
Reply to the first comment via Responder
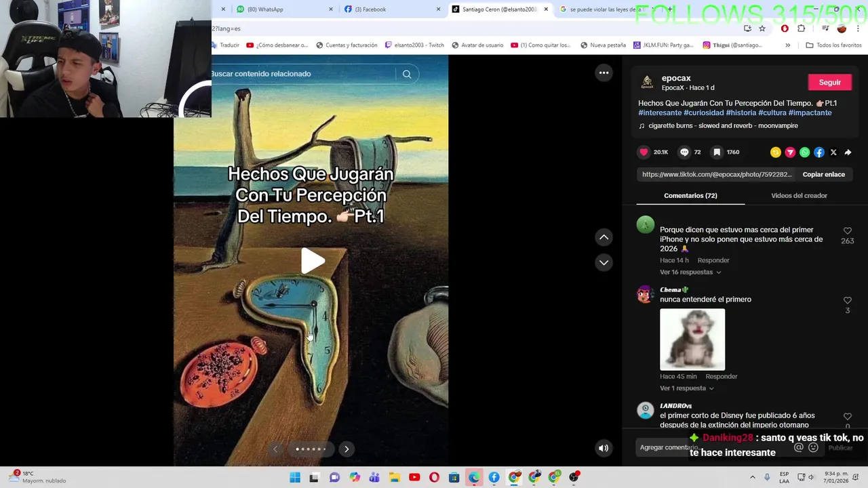tap(713, 260)
